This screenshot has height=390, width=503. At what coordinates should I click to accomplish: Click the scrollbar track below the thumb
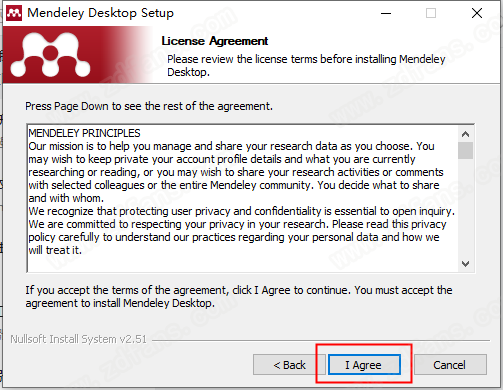pyautogui.click(x=465, y=208)
